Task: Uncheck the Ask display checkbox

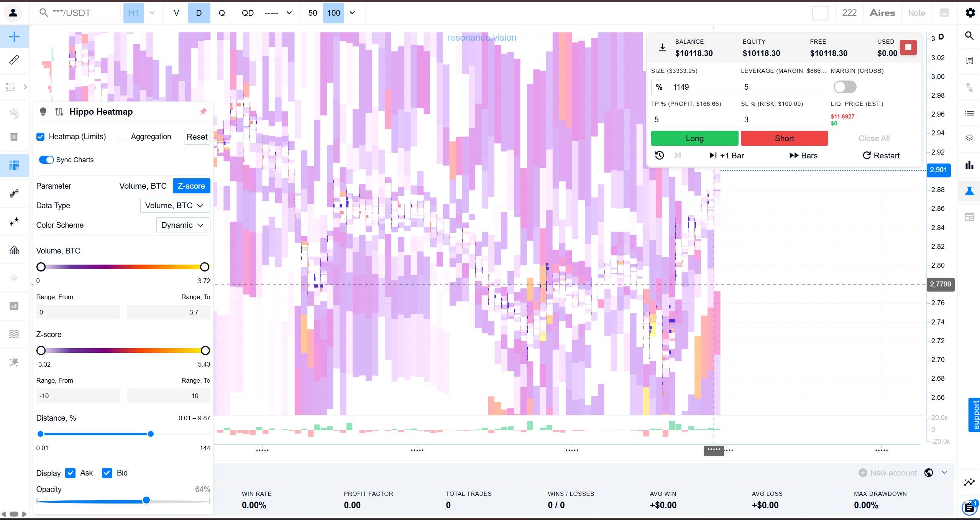Action: click(70, 473)
